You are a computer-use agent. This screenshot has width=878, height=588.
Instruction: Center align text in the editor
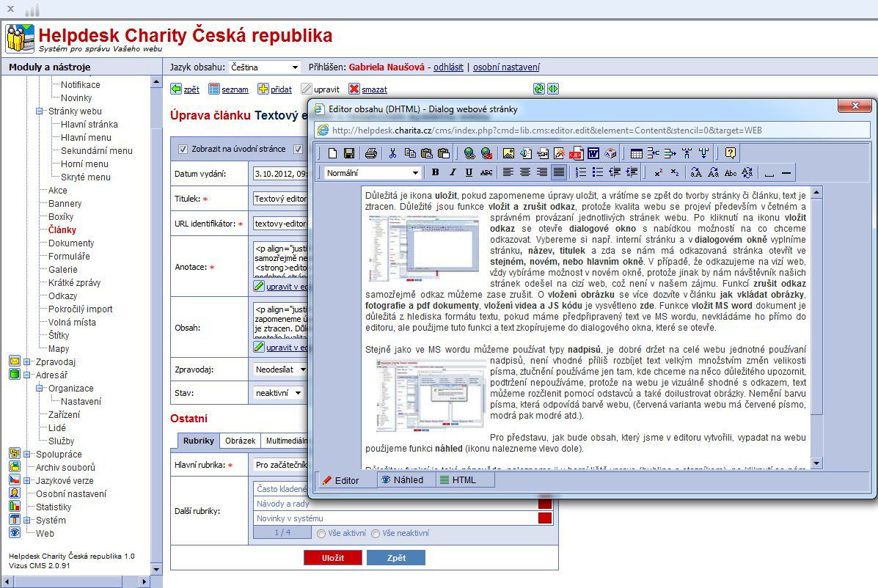pyautogui.click(x=524, y=172)
